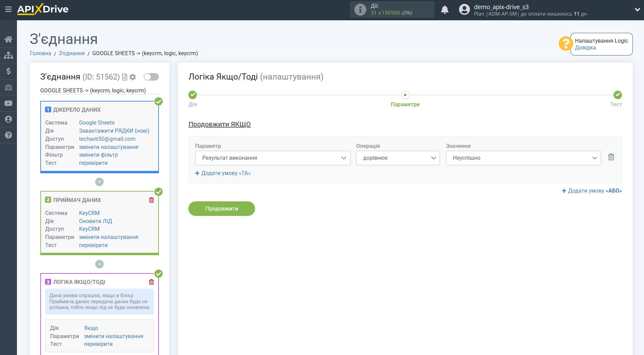Click the demo_apix-drive_s3 account name
Viewport: 644px width, 355px height.
501,7
